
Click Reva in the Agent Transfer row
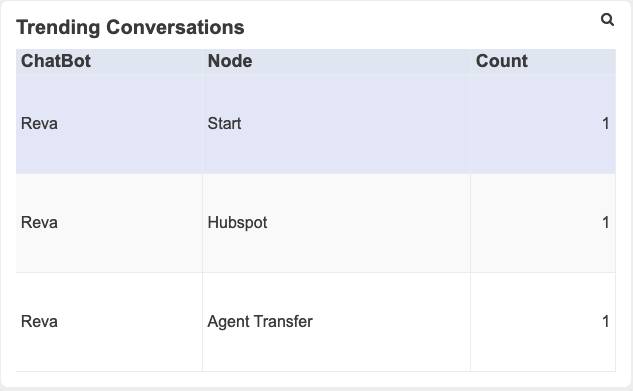(39, 322)
